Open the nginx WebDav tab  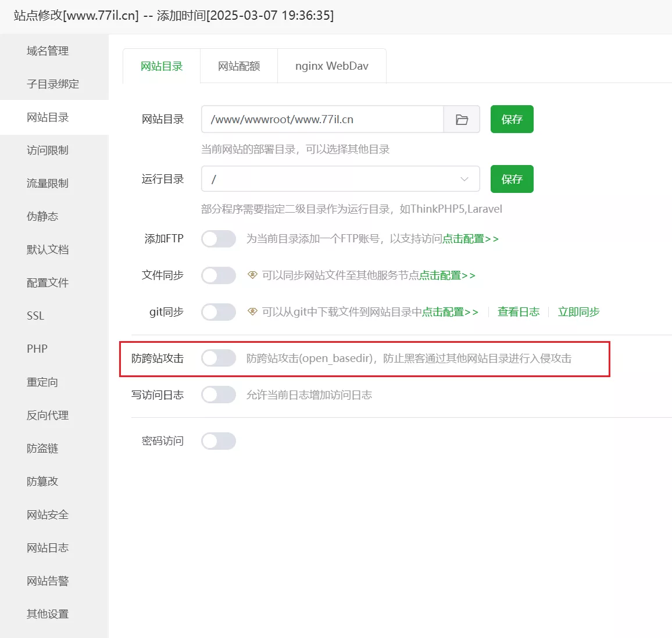click(331, 66)
